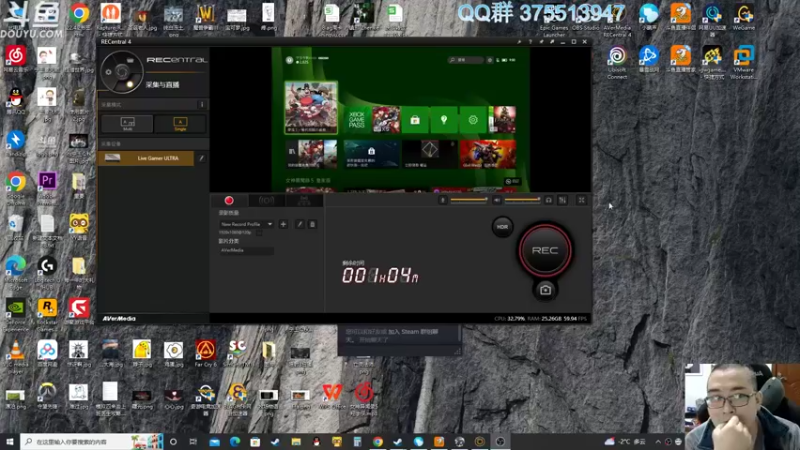Select glowing share icon on RECentral dial
The image size is (800, 450).
[130, 84]
